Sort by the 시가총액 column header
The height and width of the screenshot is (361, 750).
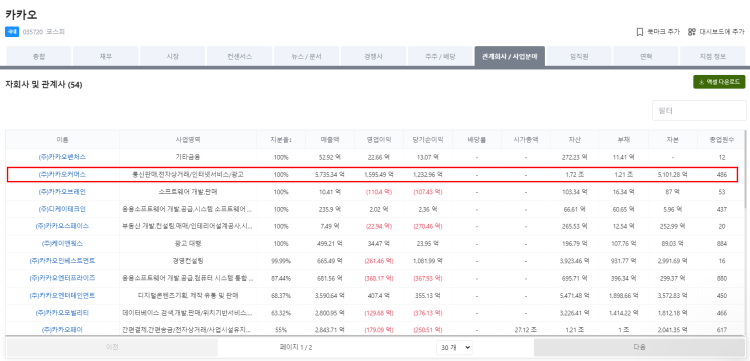[x=526, y=140]
